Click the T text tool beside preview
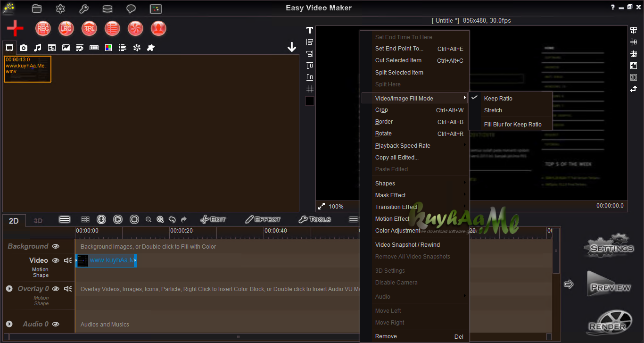This screenshot has width=644, height=343. click(x=310, y=30)
